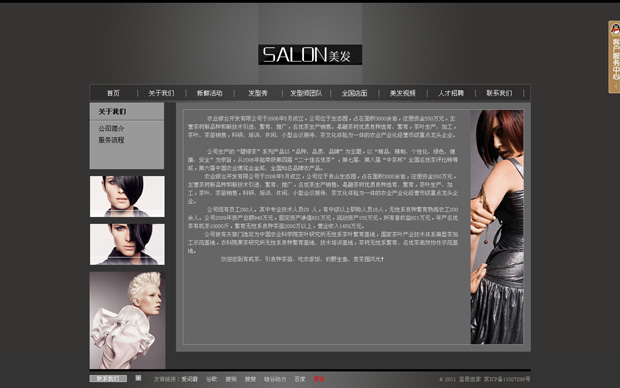Open the 发型师团队 menu item
This screenshot has width=620, height=388.
(306, 93)
